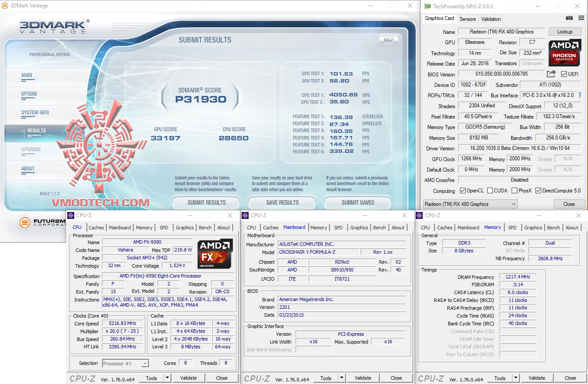Viewport: 588px width, 384px height.
Task: Click the 3DMark Vantage title bar icon
Action: tap(5, 6)
